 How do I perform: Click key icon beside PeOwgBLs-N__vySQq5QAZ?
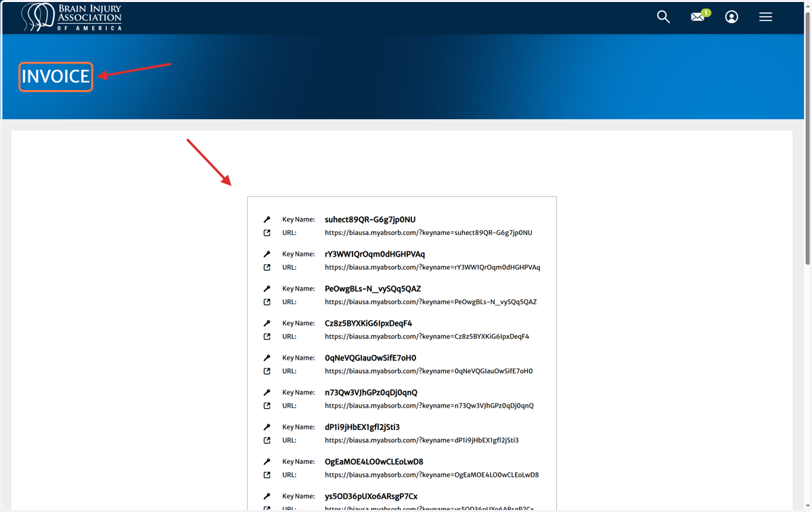coord(267,289)
